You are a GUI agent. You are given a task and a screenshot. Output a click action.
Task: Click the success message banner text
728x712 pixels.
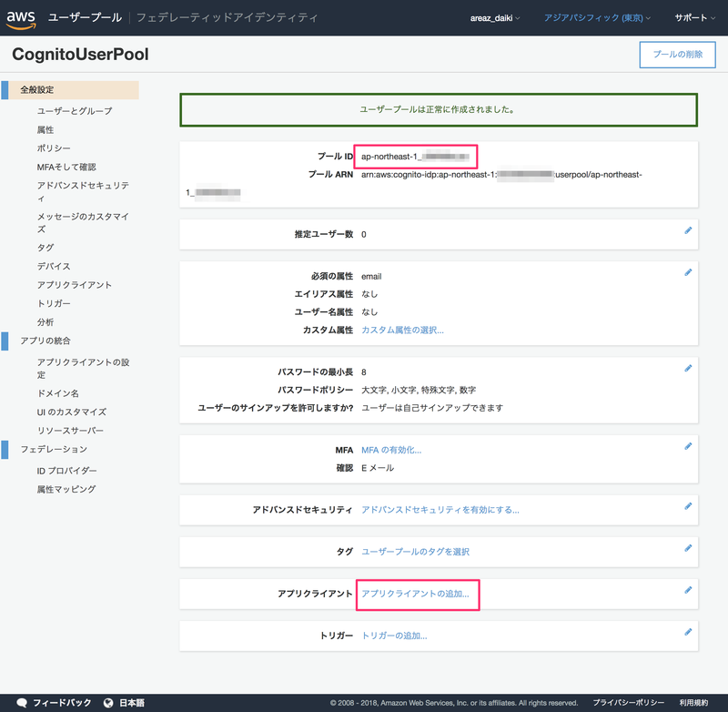(437, 109)
